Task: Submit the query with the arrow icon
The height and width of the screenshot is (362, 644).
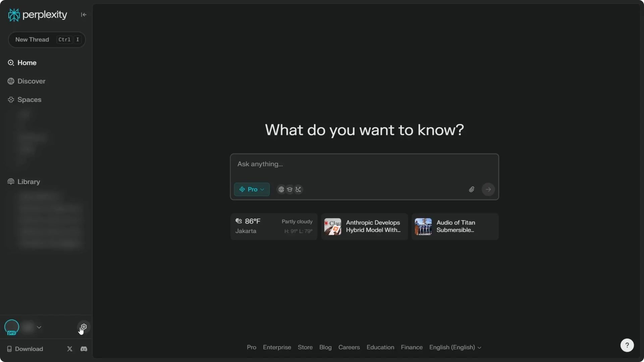Action: pyautogui.click(x=488, y=189)
